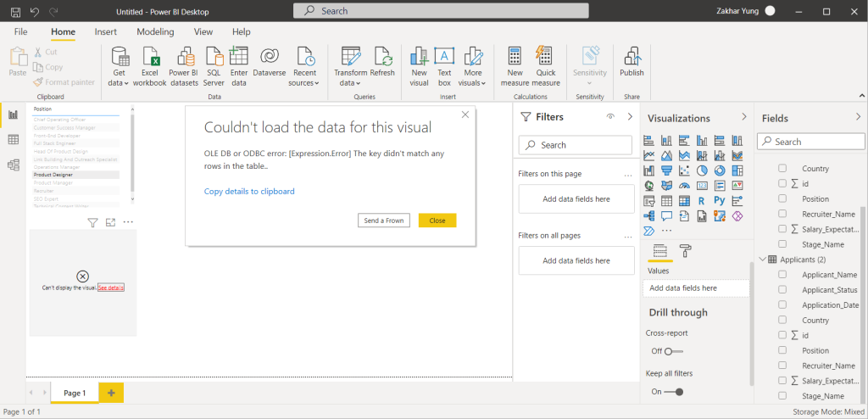Select the Page 1 tab
The width and height of the screenshot is (868, 419).
click(75, 393)
